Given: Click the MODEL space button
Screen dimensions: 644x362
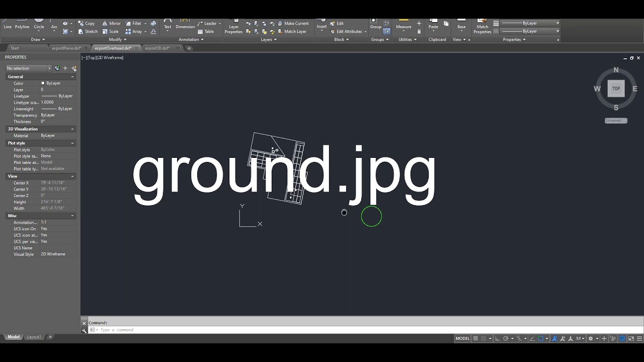Looking at the screenshot, I should click(x=462, y=338).
